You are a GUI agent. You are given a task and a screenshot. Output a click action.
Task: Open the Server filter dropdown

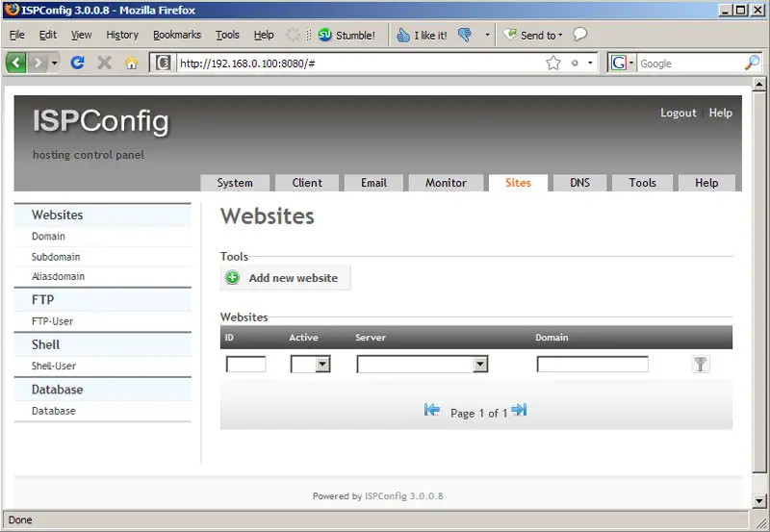pyautogui.click(x=423, y=365)
